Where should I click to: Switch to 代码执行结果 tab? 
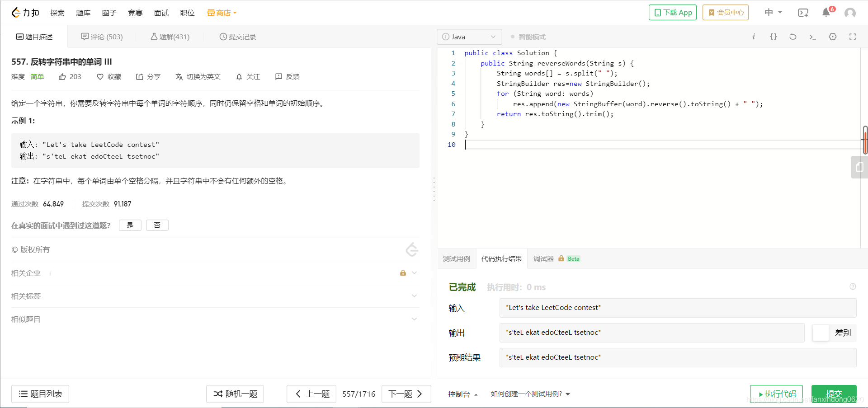pos(502,258)
